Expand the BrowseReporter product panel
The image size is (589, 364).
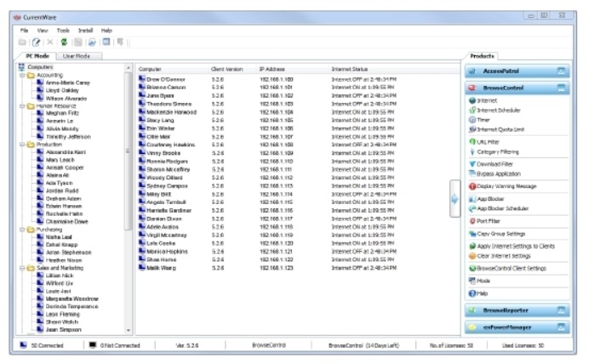point(561,310)
